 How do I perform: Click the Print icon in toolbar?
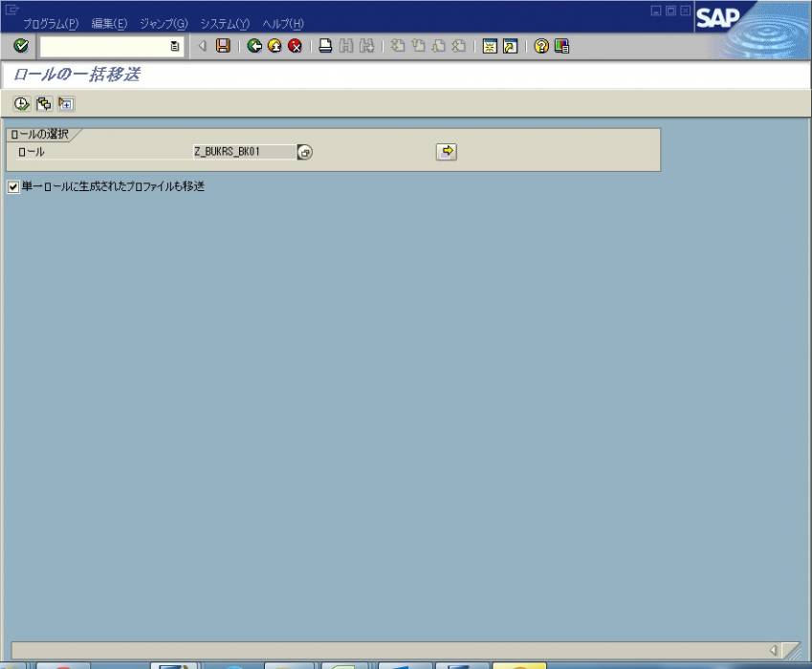[x=325, y=46]
